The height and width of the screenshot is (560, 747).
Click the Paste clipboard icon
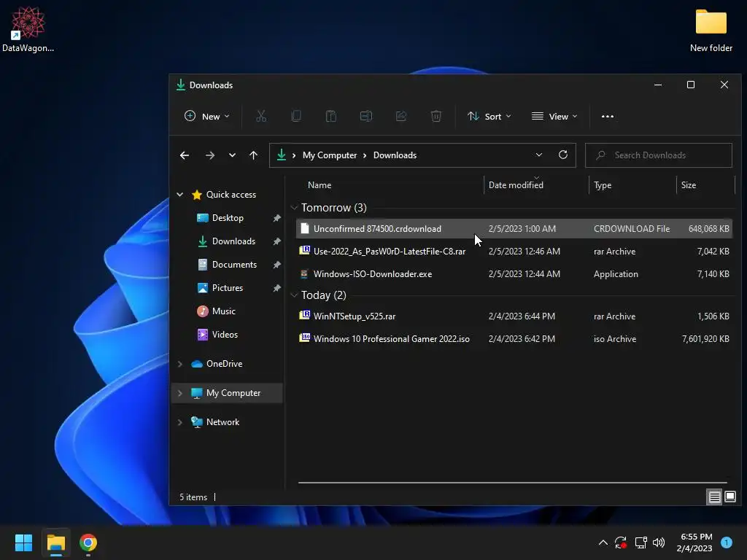[x=330, y=116]
